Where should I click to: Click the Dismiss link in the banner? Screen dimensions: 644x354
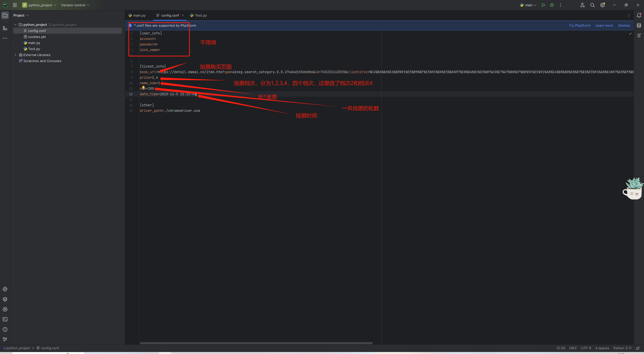click(x=624, y=25)
